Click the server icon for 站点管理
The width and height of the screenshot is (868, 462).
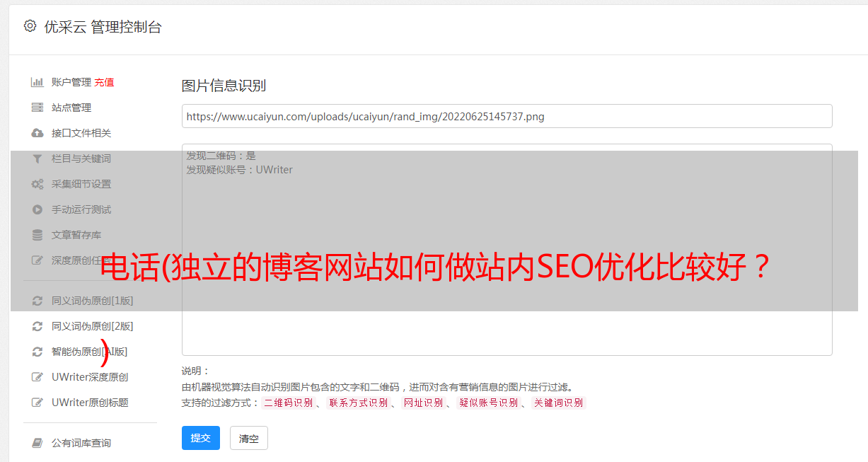(37, 108)
